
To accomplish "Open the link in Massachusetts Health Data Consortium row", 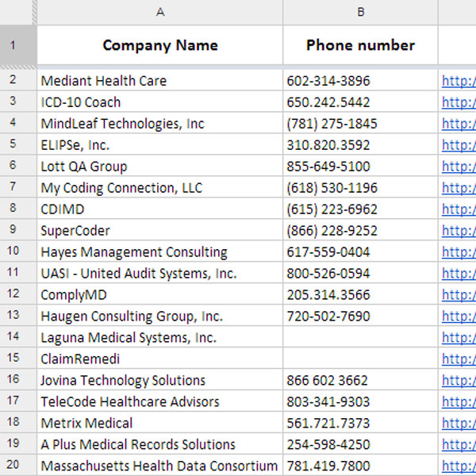I will pyautogui.click(x=459, y=466).
